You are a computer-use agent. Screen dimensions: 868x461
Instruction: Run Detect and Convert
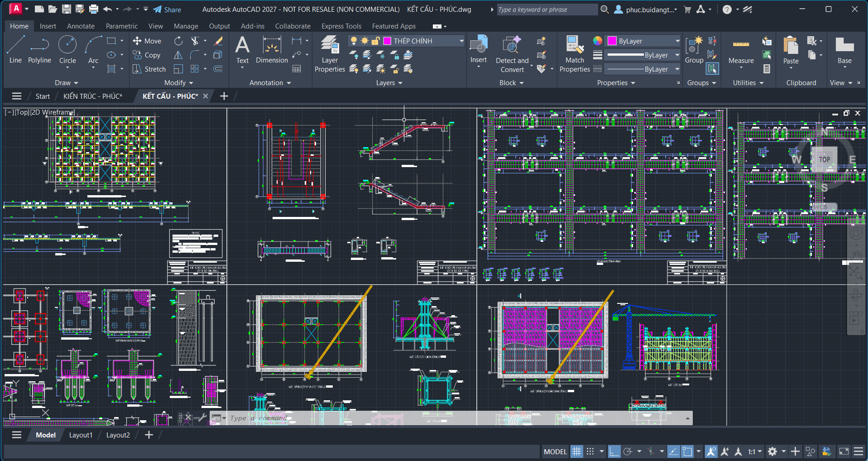[512, 54]
